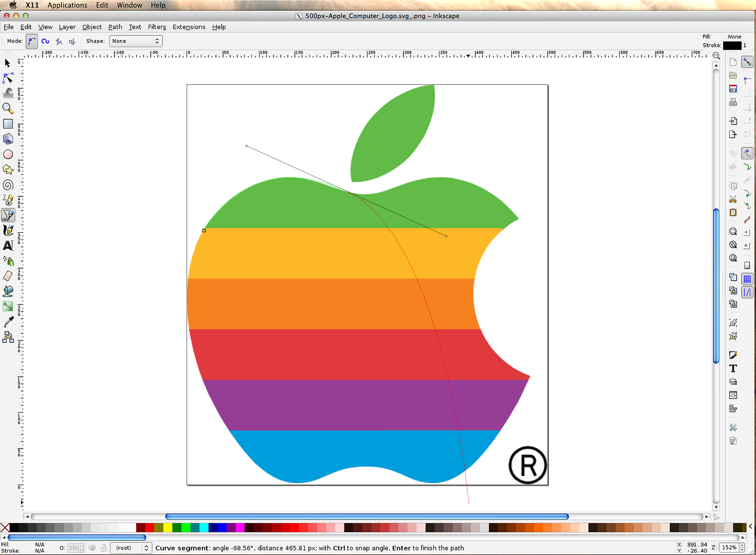
Task: Toggle current layer visibility eye
Action: point(92,548)
